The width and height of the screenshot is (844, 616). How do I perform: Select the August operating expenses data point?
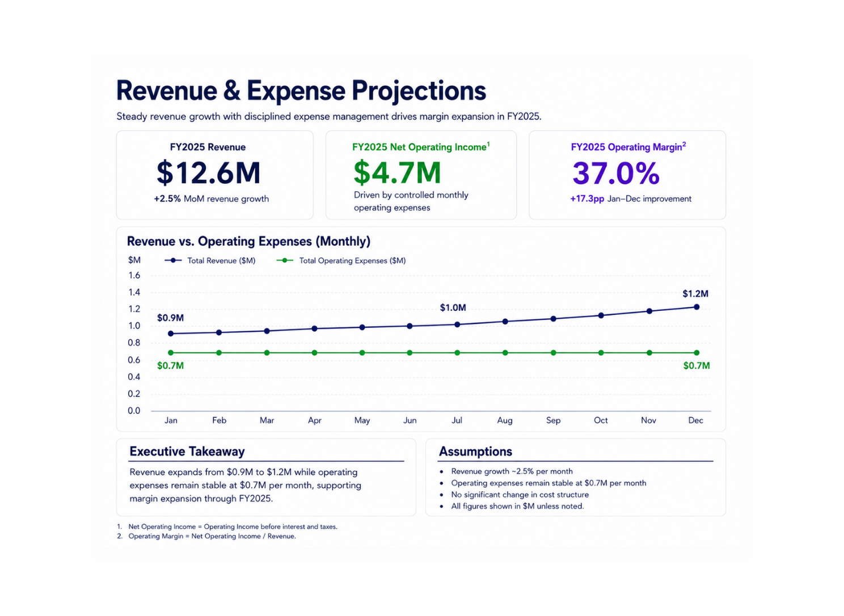pos(505,353)
